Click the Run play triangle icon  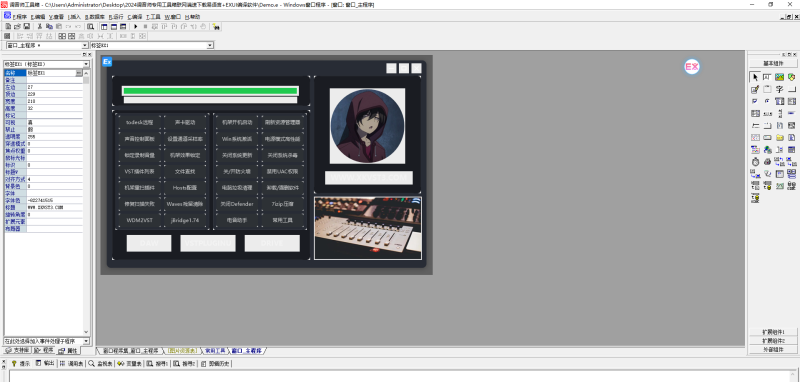pyautogui.click(x=136, y=27)
